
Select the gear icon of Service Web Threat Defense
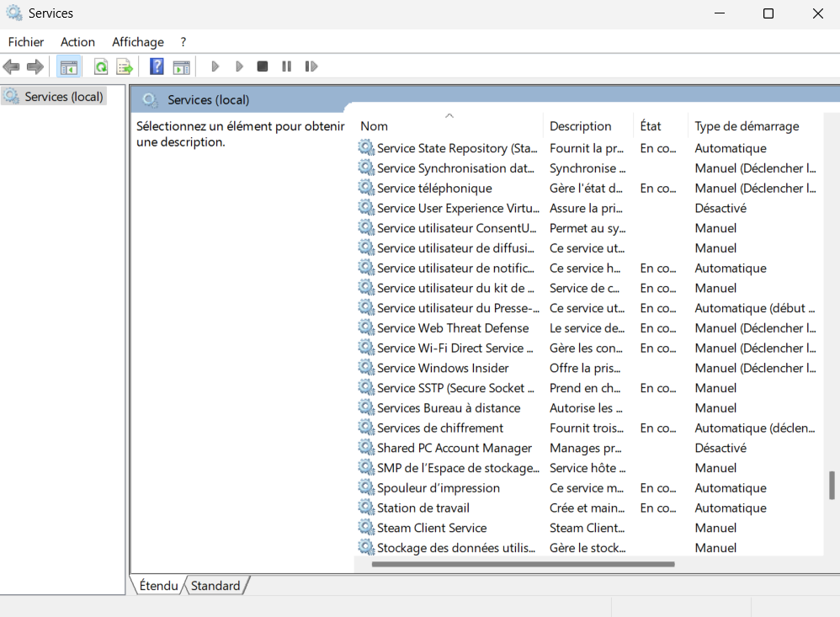click(x=366, y=327)
